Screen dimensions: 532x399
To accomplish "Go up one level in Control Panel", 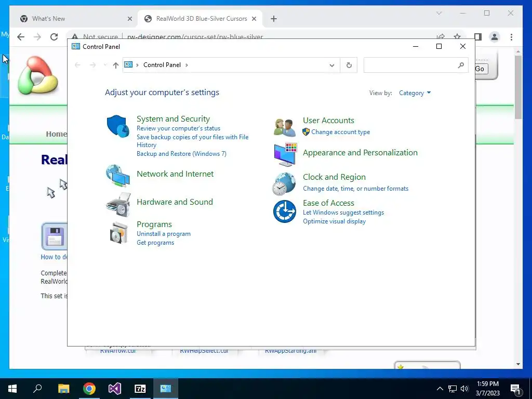I will point(116,65).
